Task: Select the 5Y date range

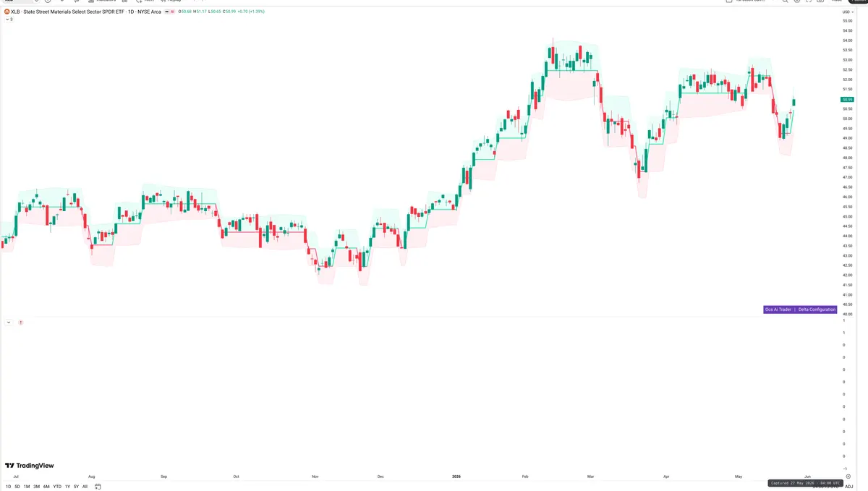Action: pos(76,487)
